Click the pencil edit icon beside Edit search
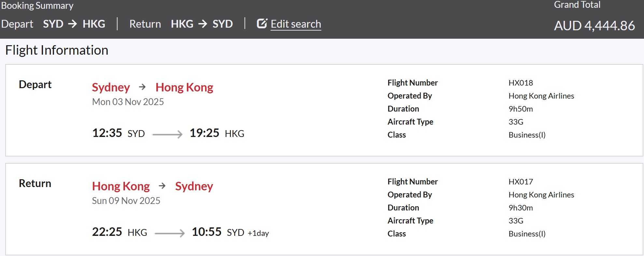 tap(262, 23)
